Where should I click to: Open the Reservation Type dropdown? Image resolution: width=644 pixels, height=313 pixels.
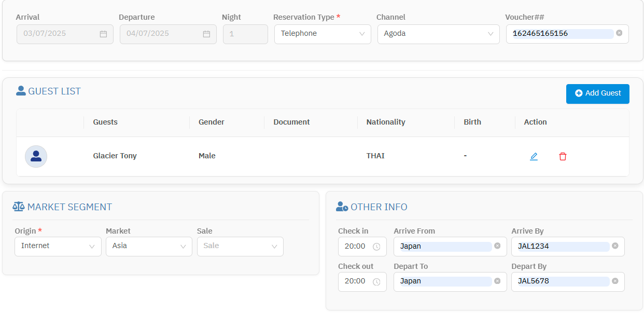tap(322, 34)
